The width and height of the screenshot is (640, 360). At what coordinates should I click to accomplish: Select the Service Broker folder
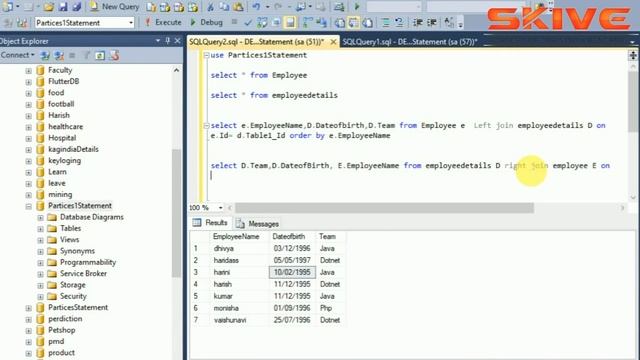tap(83, 273)
